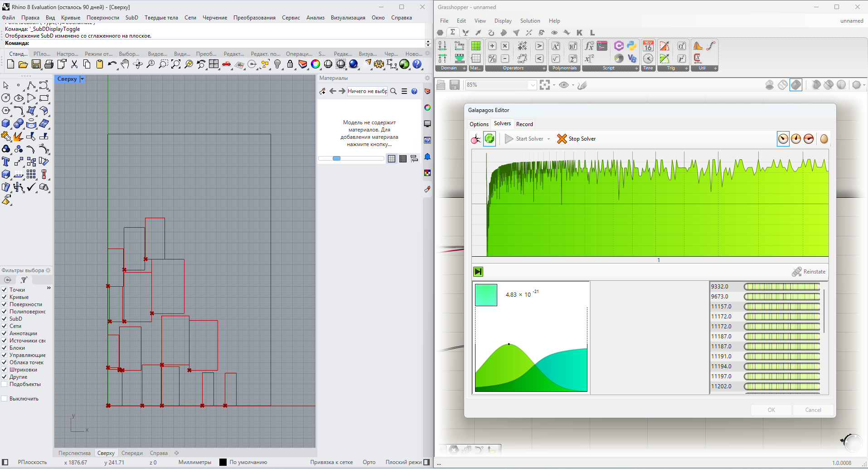The height and width of the screenshot is (469, 868).
Task: Click the green step-forward icon below graph
Action: point(478,272)
